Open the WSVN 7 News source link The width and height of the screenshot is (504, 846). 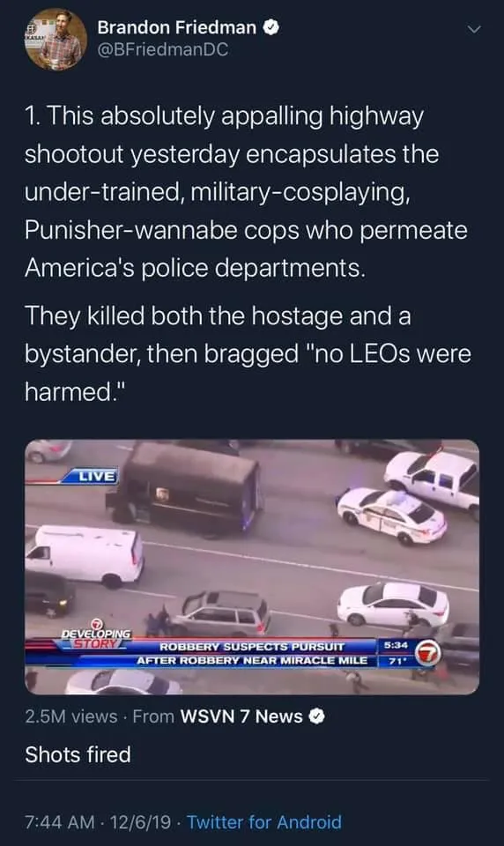tap(241, 716)
